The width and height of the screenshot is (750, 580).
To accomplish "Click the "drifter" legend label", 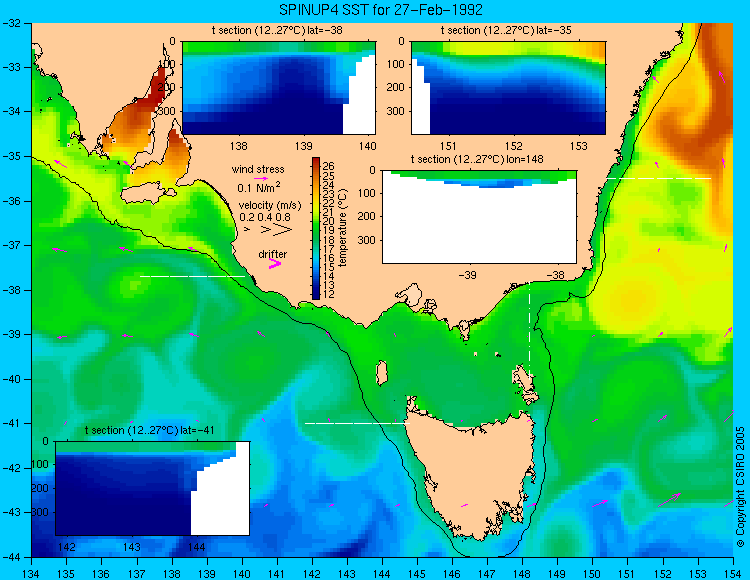I will pyautogui.click(x=273, y=254).
